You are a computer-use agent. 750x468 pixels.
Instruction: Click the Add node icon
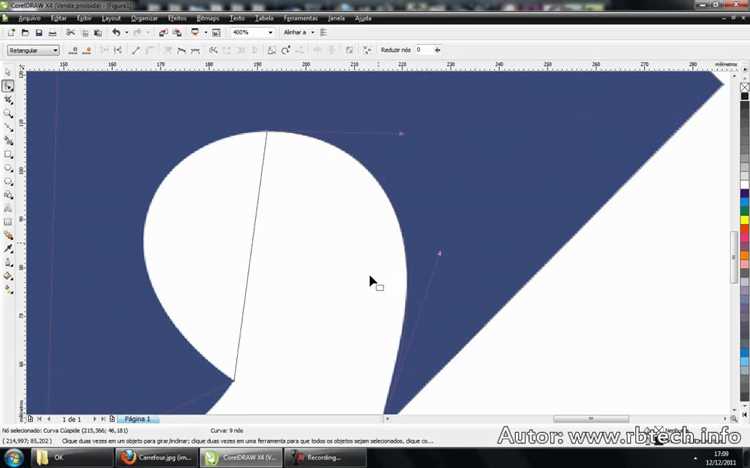pyautogui.click(x=73, y=50)
